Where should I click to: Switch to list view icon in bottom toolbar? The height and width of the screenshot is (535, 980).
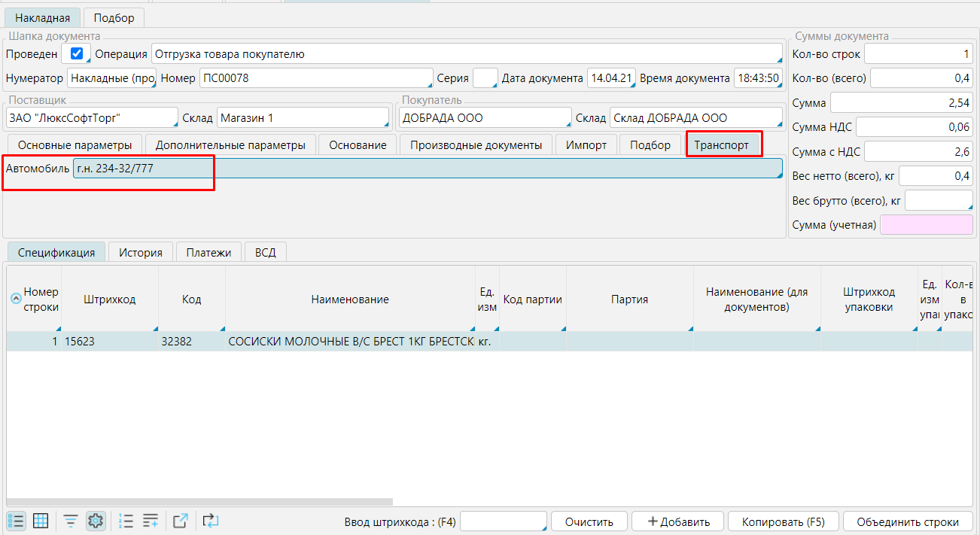click(16, 521)
